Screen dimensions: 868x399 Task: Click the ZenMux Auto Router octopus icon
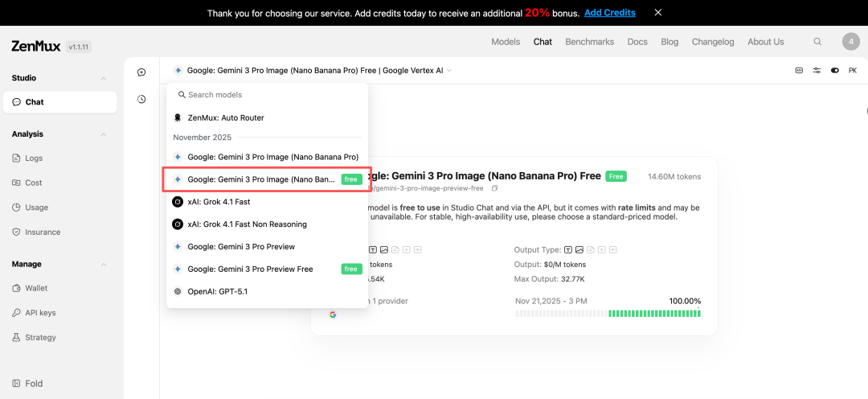point(177,117)
